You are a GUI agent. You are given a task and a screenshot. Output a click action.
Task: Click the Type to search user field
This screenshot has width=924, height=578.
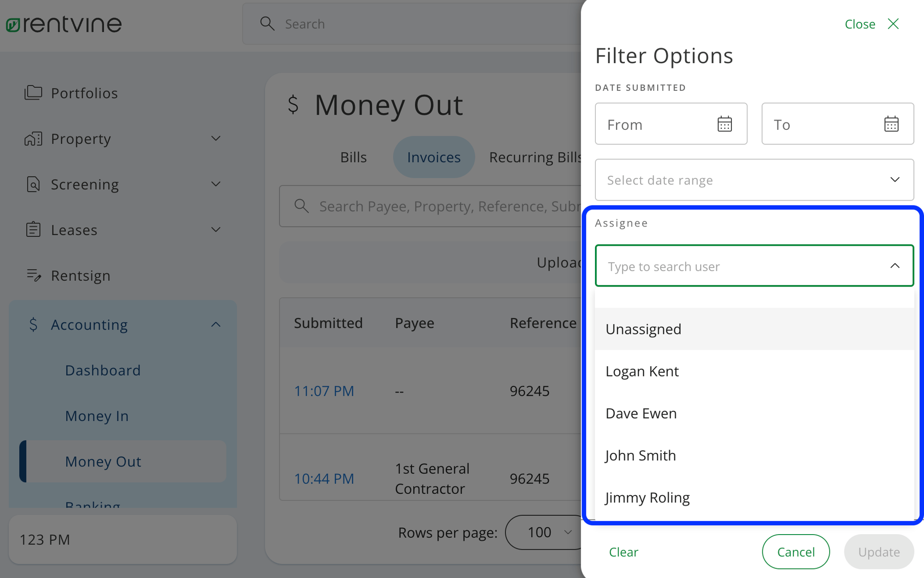point(716,266)
